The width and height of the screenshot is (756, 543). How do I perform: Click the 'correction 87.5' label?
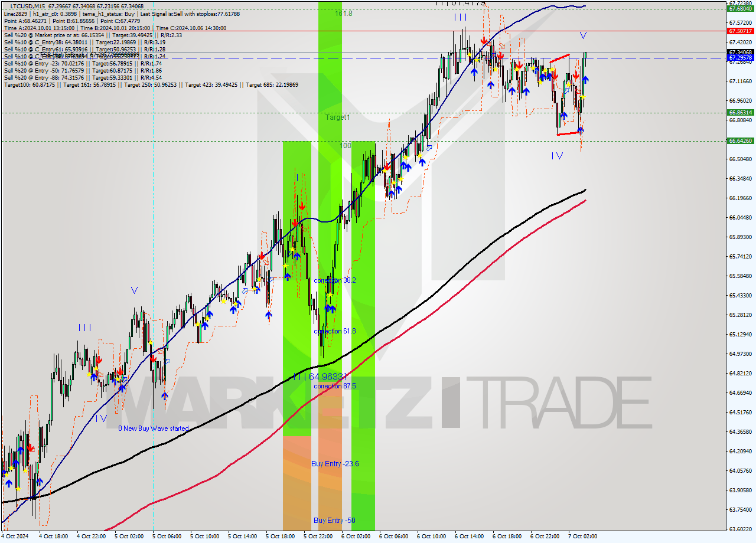[x=334, y=386]
